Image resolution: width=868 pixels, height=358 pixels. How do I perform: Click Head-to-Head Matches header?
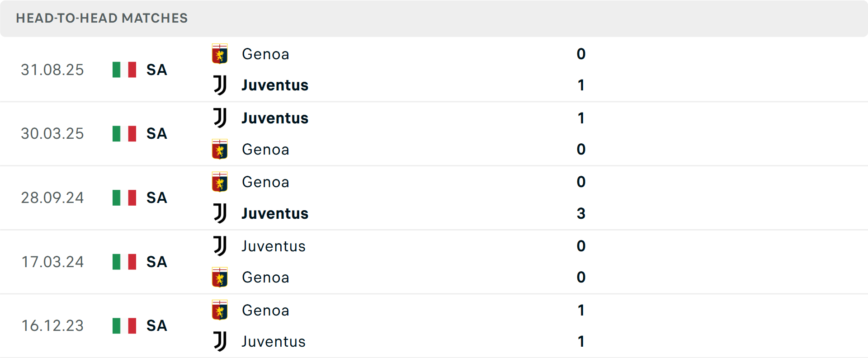coord(102,18)
